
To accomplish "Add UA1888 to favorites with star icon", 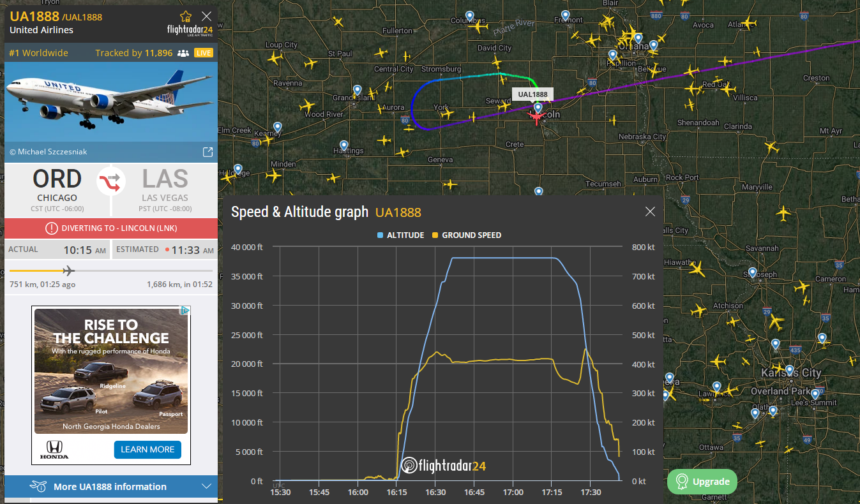I will 186,17.
